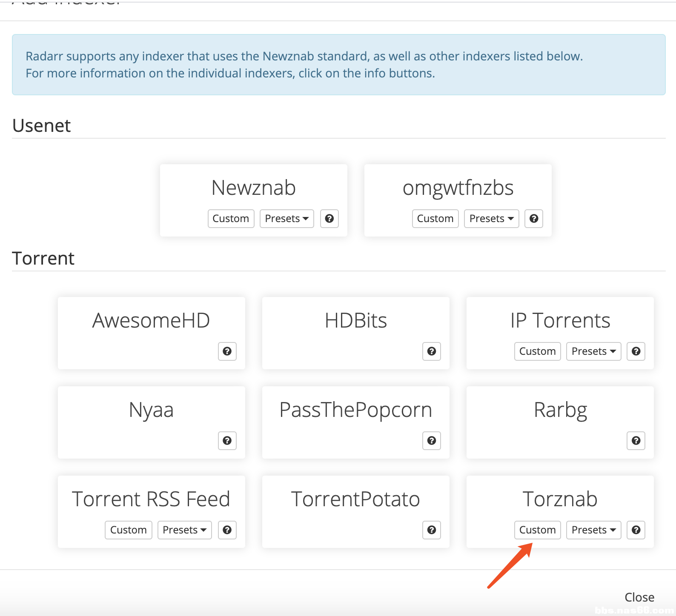This screenshot has width=676, height=616.
Task: Click the Radarr Newznab info message
Action: 339,65
